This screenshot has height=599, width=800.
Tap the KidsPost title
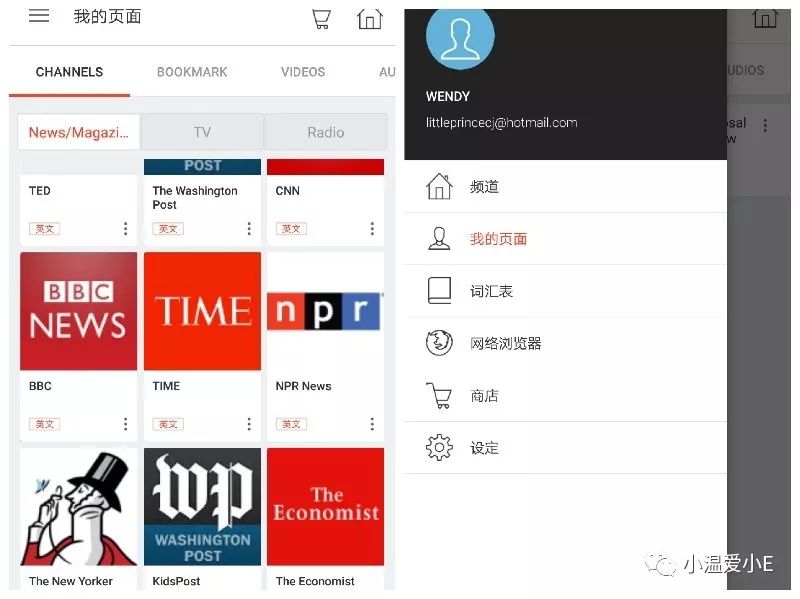click(x=177, y=581)
